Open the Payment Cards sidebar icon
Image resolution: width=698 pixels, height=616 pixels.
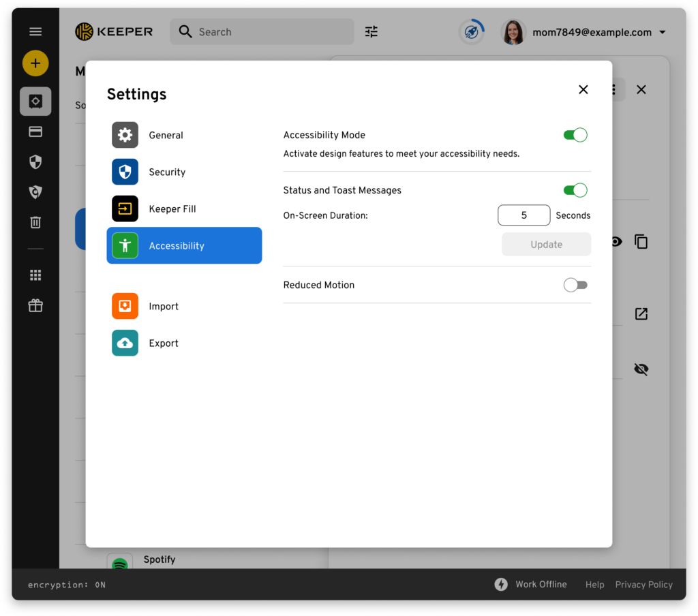tap(35, 132)
